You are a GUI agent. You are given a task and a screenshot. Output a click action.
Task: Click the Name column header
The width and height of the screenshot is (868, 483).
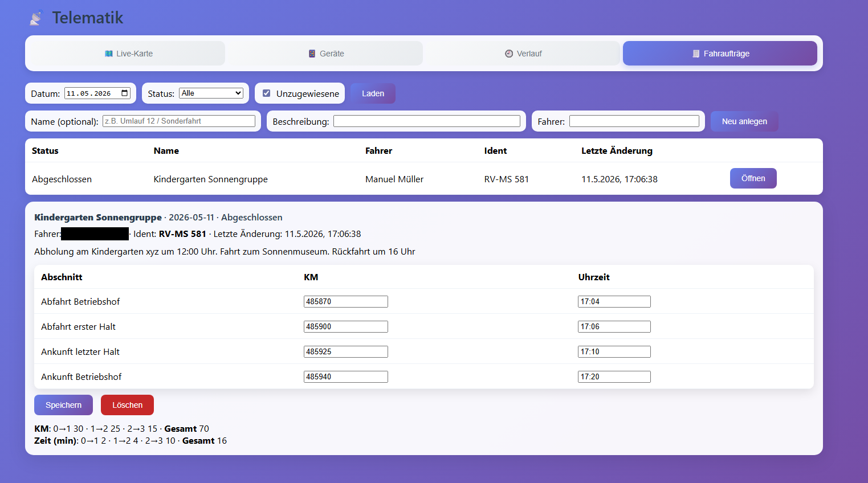tap(166, 150)
